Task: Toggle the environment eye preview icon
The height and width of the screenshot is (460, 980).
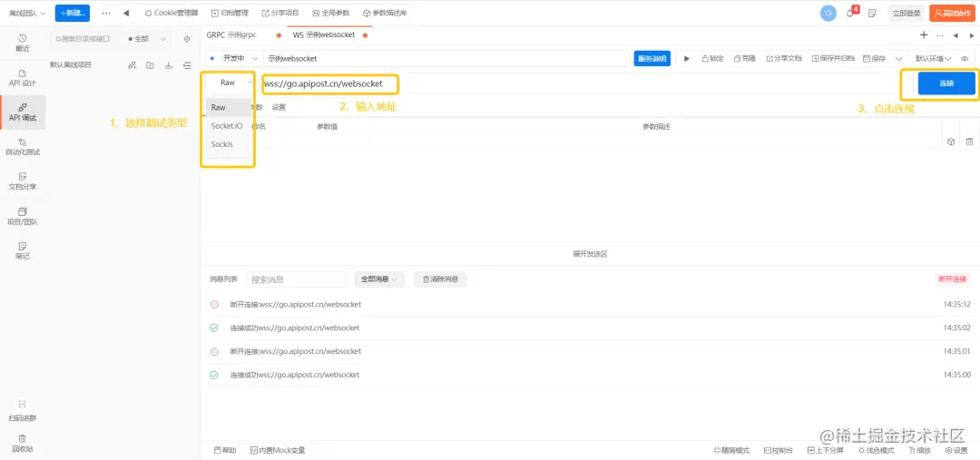Action: coord(965,58)
